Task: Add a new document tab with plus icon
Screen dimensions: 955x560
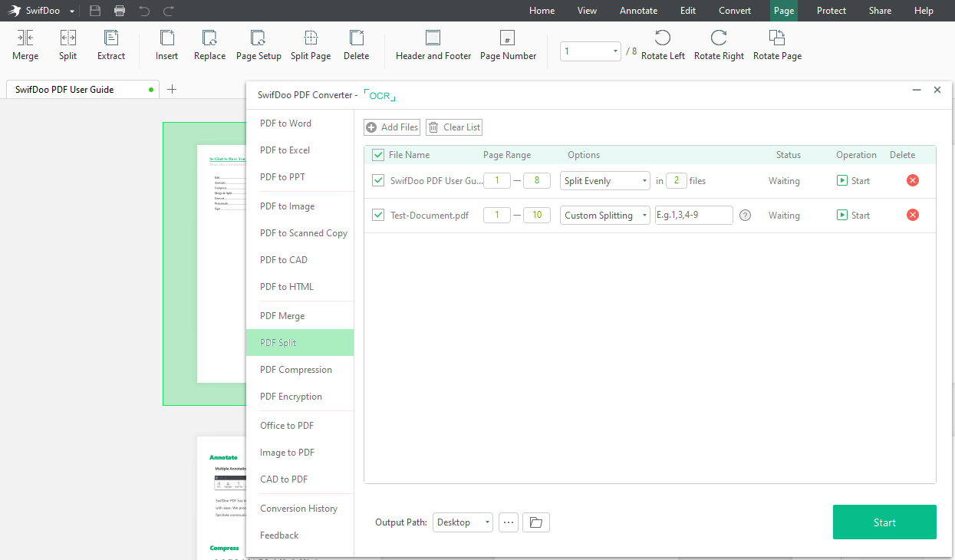Action: [x=172, y=89]
